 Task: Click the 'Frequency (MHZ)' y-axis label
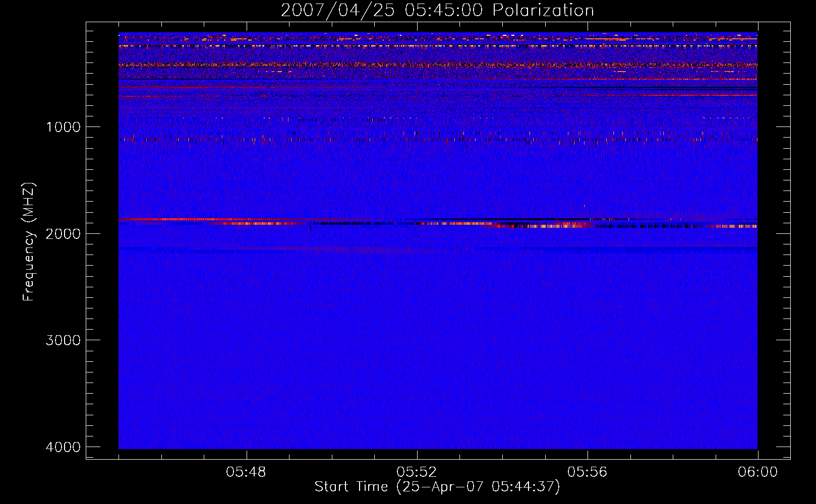[29, 241]
